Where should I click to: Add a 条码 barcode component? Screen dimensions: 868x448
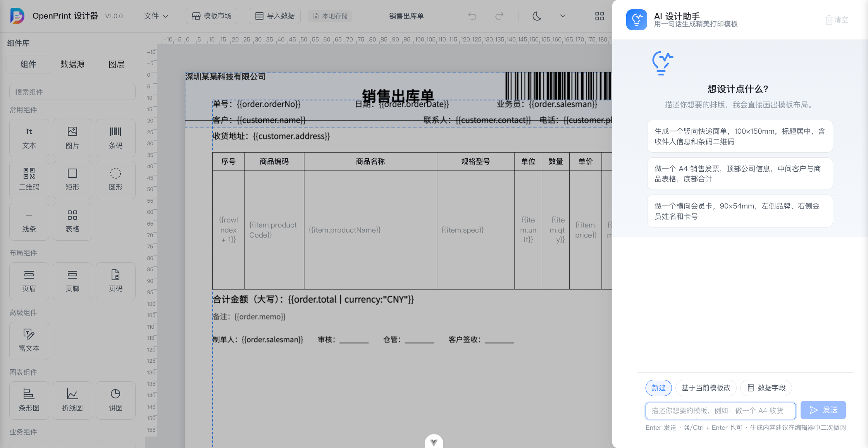pyautogui.click(x=115, y=138)
